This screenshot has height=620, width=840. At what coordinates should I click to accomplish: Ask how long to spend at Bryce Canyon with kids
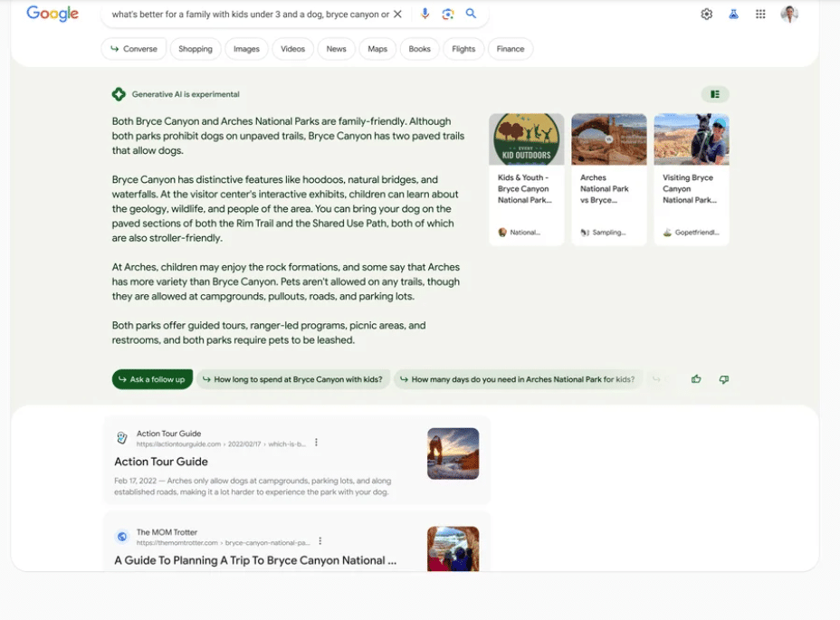click(x=293, y=379)
